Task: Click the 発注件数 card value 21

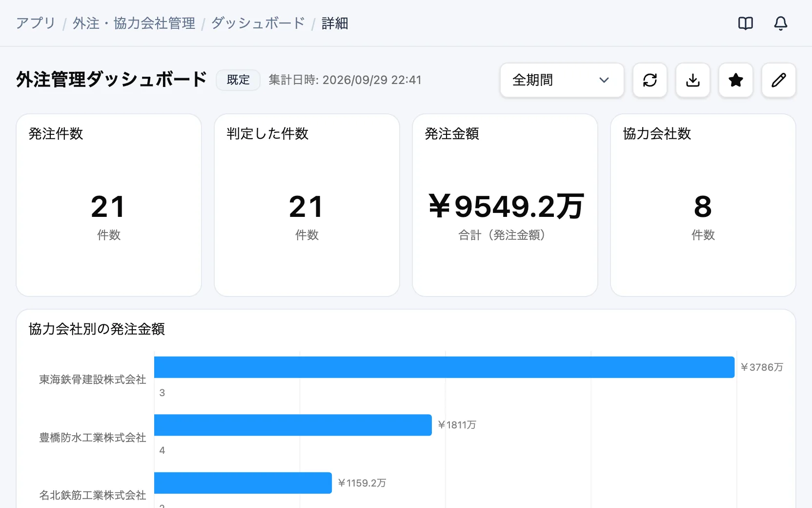Action: coord(108,207)
